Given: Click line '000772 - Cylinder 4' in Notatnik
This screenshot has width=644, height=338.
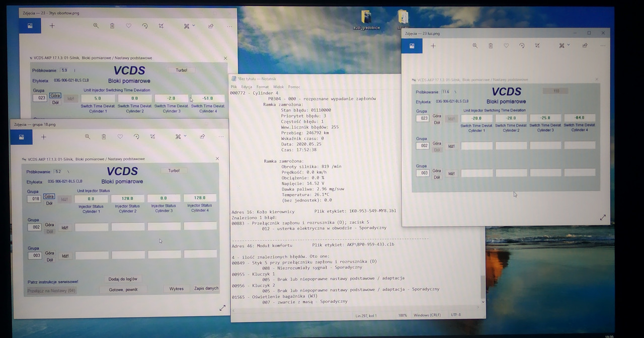Looking at the screenshot, I should [254, 93].
